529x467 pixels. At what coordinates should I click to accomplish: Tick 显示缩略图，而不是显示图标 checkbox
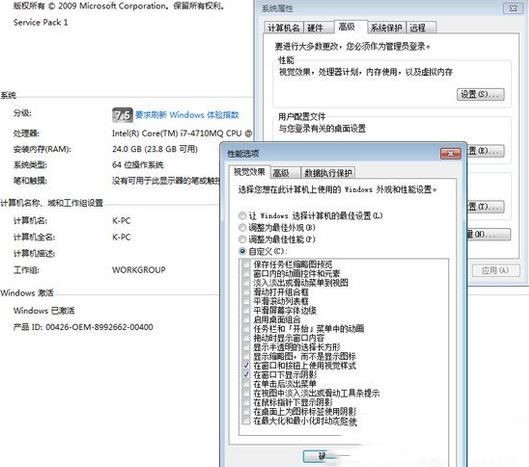click(246, 356)
